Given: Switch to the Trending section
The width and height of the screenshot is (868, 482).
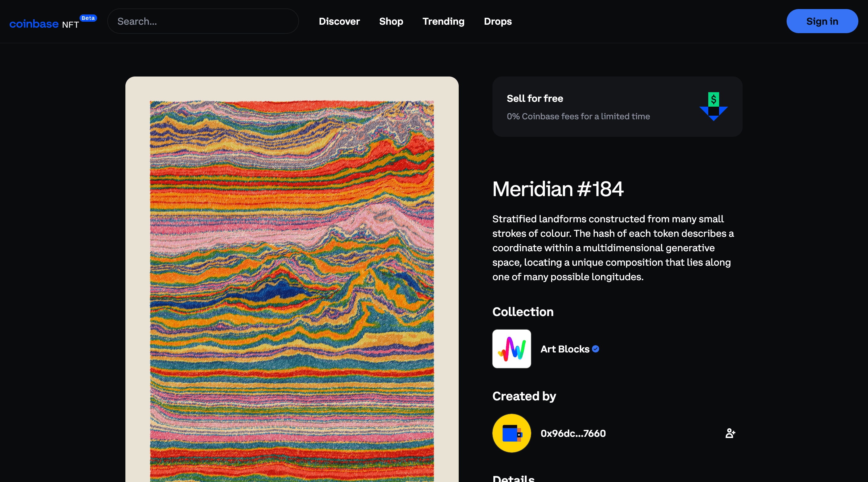Looking at the screenshot, I should [x=443, y=21].
